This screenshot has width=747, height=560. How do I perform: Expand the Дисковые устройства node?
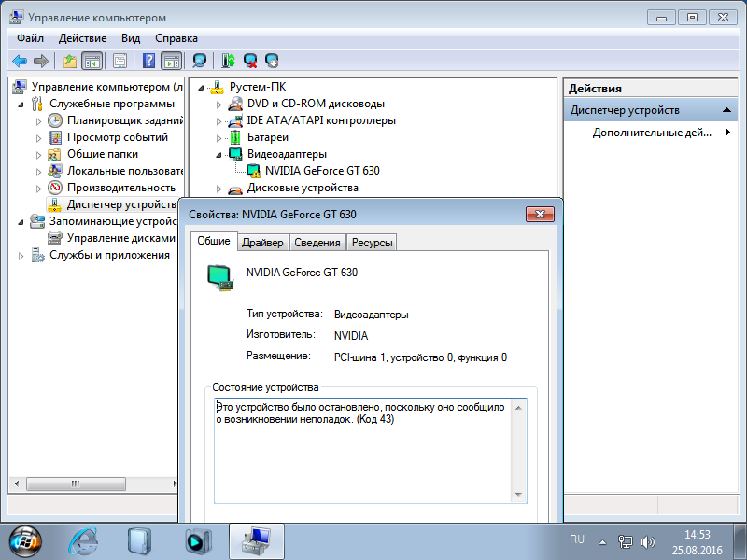point(218,189)
